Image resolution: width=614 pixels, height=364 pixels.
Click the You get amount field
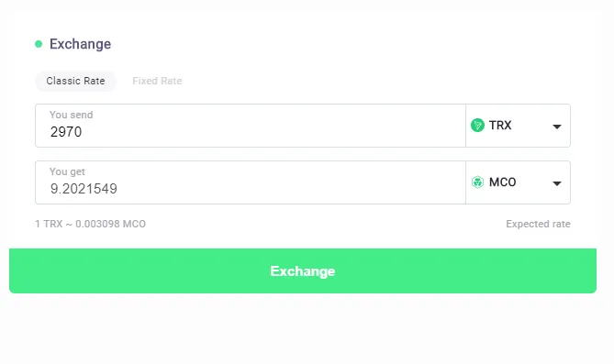pyautogui.click(x=251, y=182)
